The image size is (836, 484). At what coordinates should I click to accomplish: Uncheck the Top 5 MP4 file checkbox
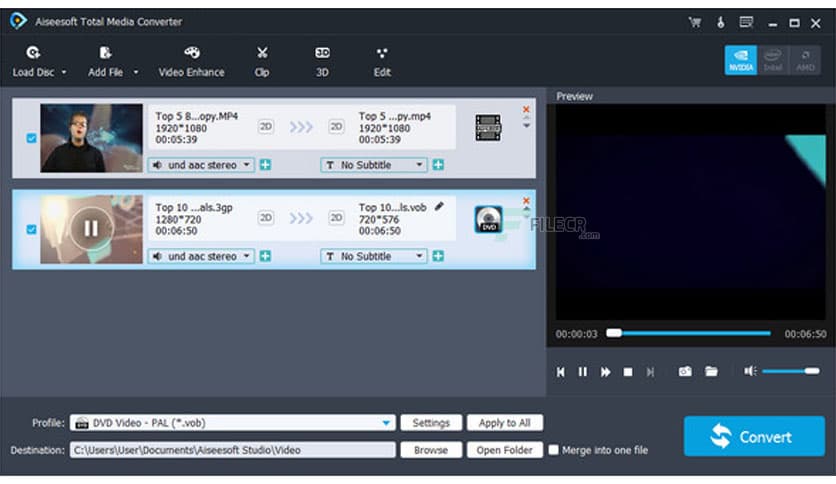click(x=31, y=138)
